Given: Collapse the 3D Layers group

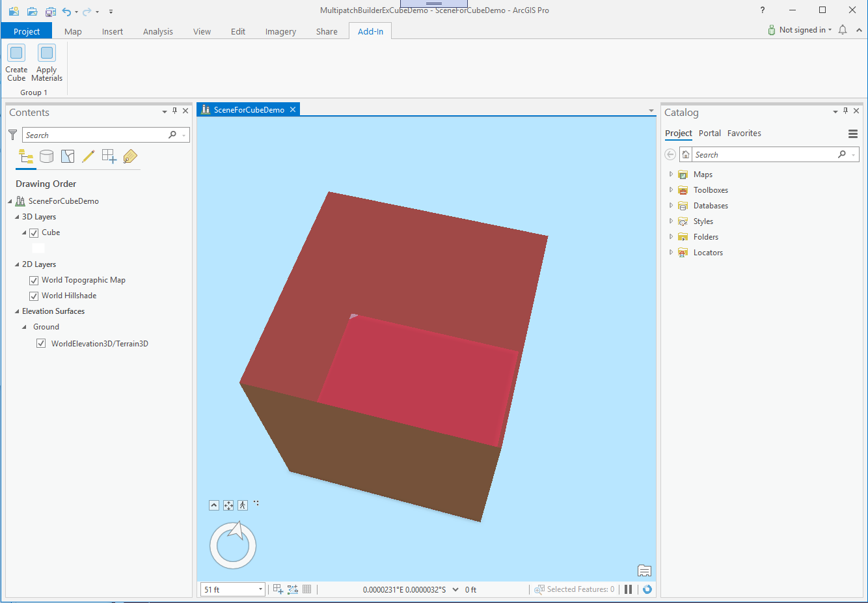Looking at the screenshot, I should (18, 216).
